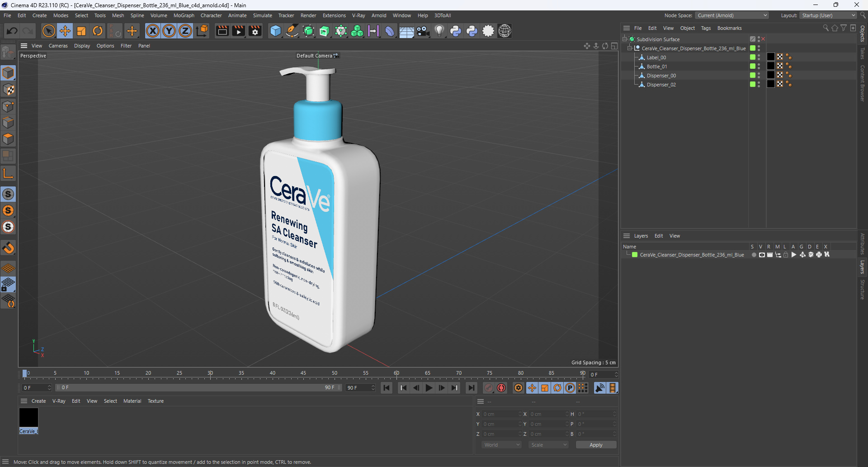
Task: Collapse Subdivision Surface tree node
Action: click(x=624, y=39)
